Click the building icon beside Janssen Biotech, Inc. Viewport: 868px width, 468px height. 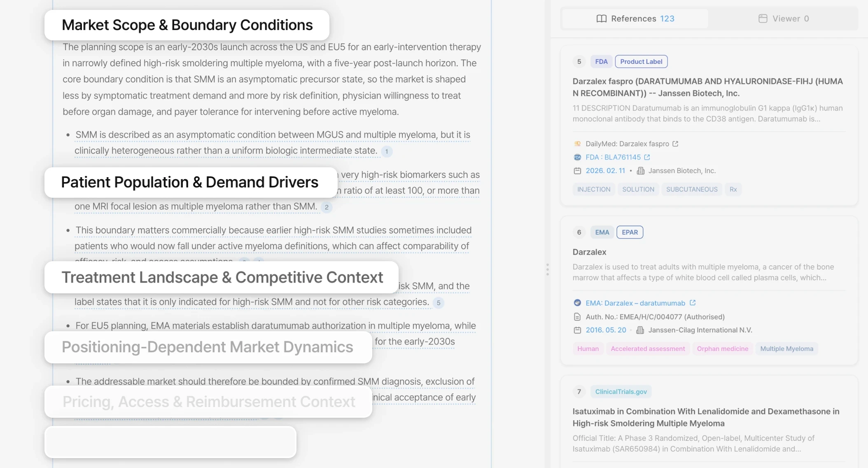640,171
